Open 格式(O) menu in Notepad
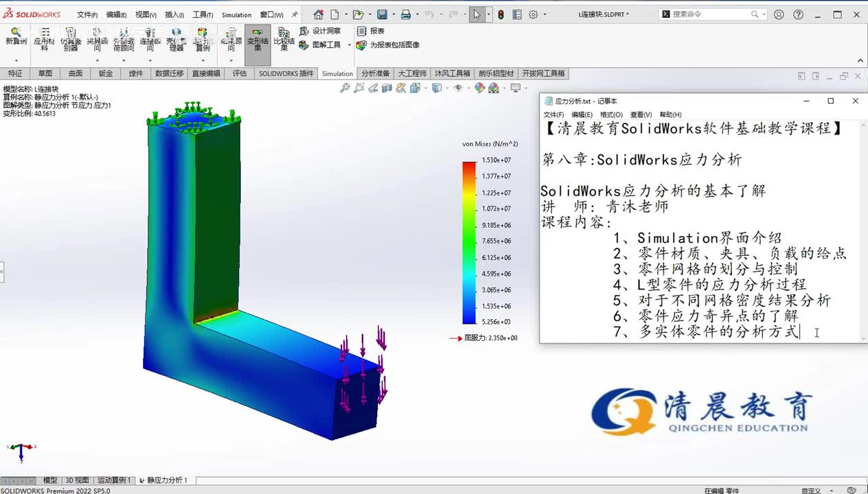This screenshot has height=494, width=868. (611, 115)
